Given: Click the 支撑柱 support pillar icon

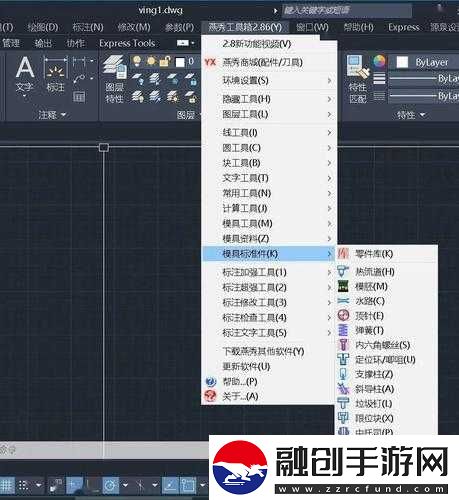Looking at the screenshot, I should pyautogui.click(x=343, y=374).
